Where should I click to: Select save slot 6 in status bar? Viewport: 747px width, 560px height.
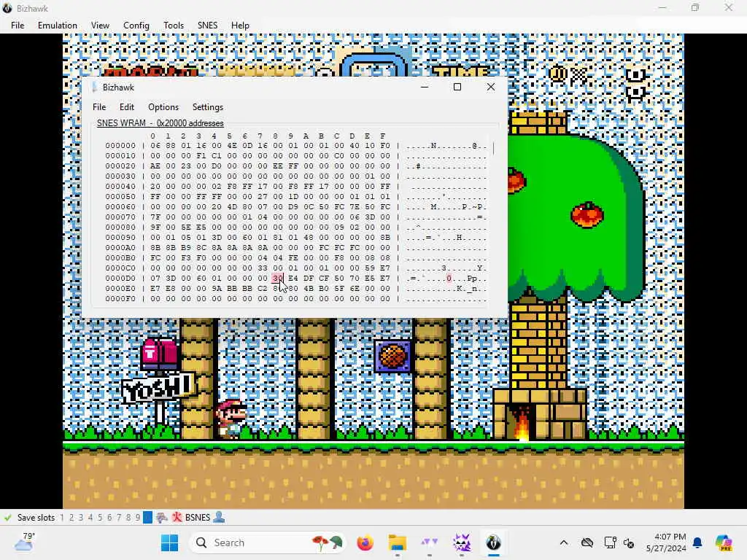point(109,518)
